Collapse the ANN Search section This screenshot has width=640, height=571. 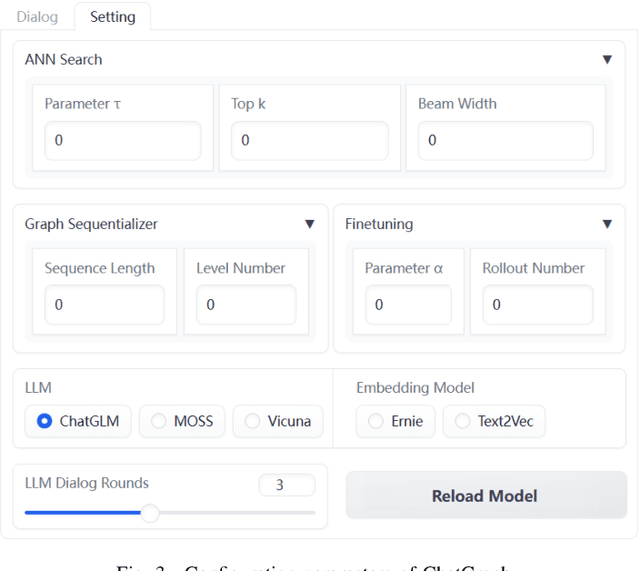click(607, 60)
